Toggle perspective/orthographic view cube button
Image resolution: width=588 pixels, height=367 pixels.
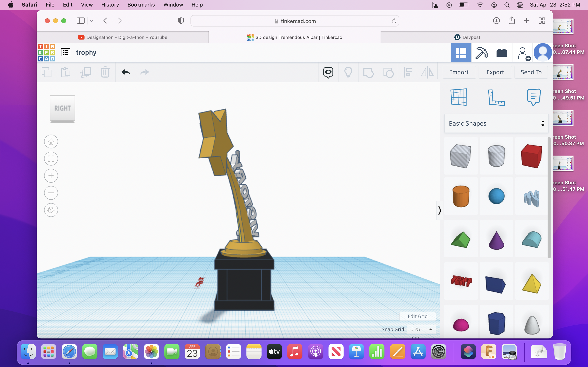point(51,210)
